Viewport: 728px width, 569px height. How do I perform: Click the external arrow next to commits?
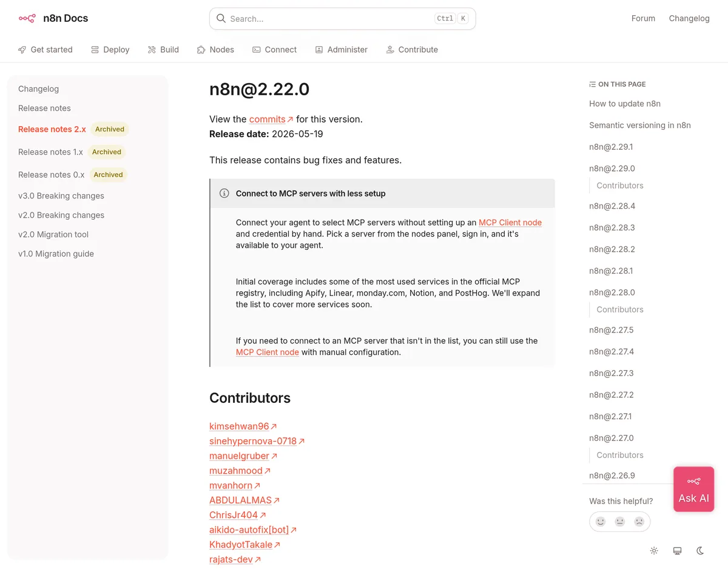click(290, 120)
